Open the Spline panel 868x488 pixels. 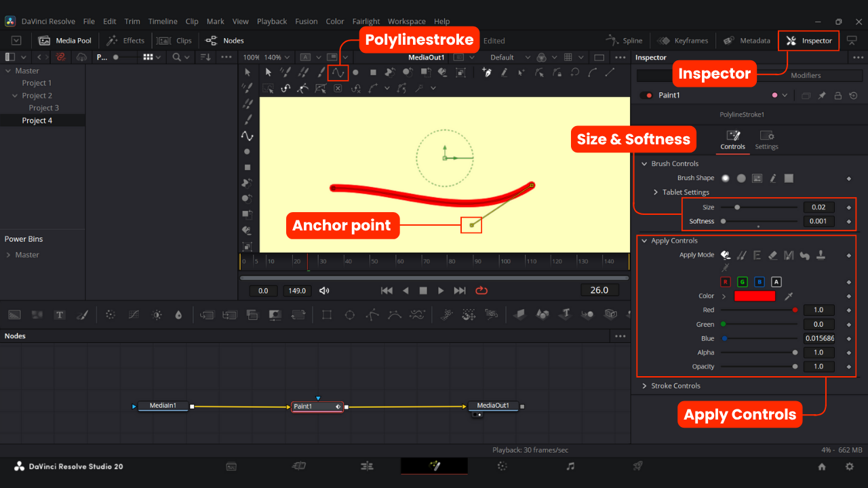(x=624, y=41)
